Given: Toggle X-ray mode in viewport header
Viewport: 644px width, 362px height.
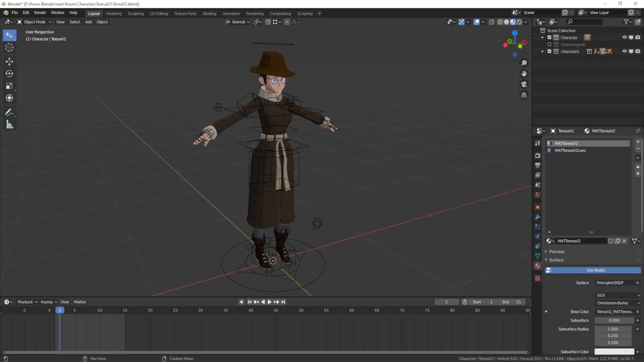Looking at the screenshot, I should (491, 22).
